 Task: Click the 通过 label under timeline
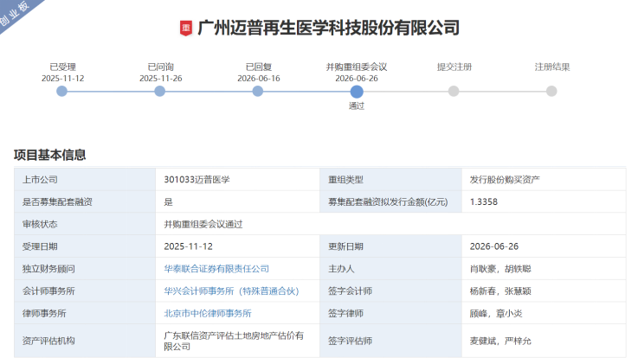point(357,106)
